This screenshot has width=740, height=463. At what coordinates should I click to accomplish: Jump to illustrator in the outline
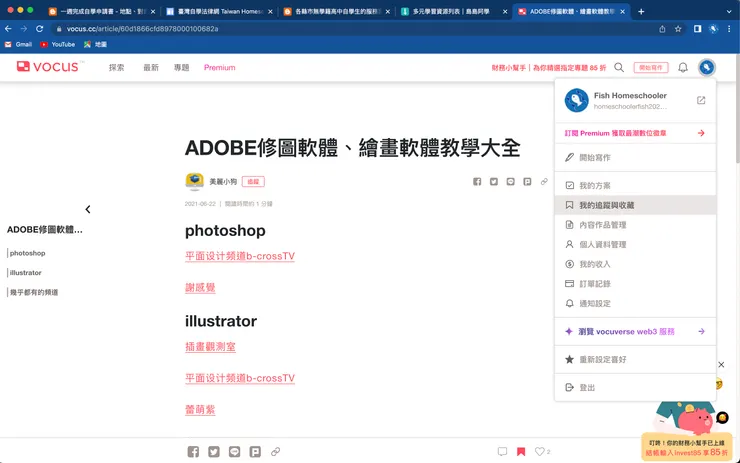25,273
